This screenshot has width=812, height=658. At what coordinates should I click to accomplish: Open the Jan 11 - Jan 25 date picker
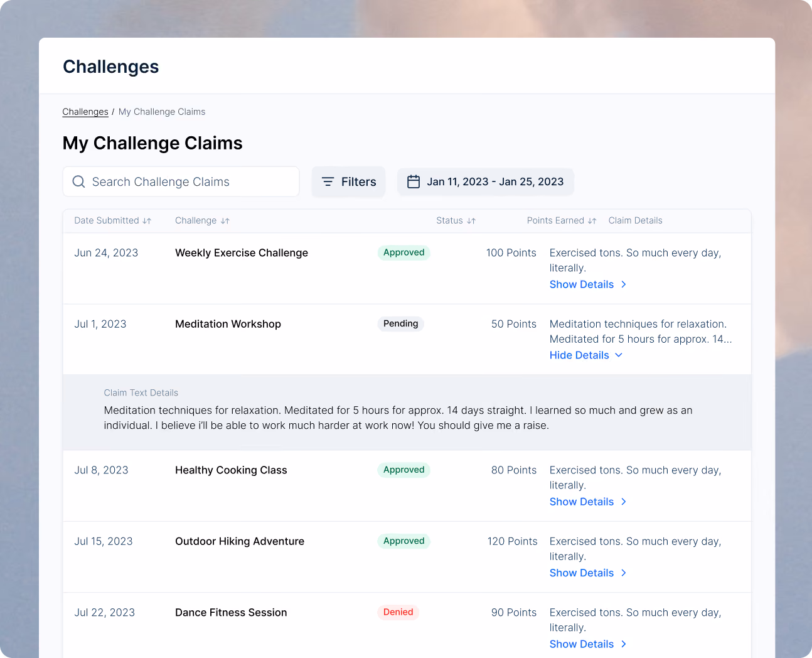click(x=486, y=182)
